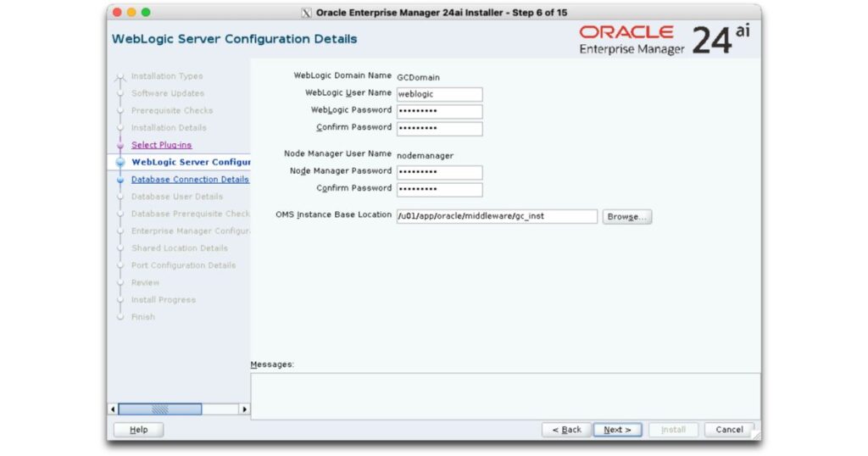Image resolution: width=868 pixels, height=456 pixels.
Task: Cancel the installer
Action: click(x=729, y=430)
